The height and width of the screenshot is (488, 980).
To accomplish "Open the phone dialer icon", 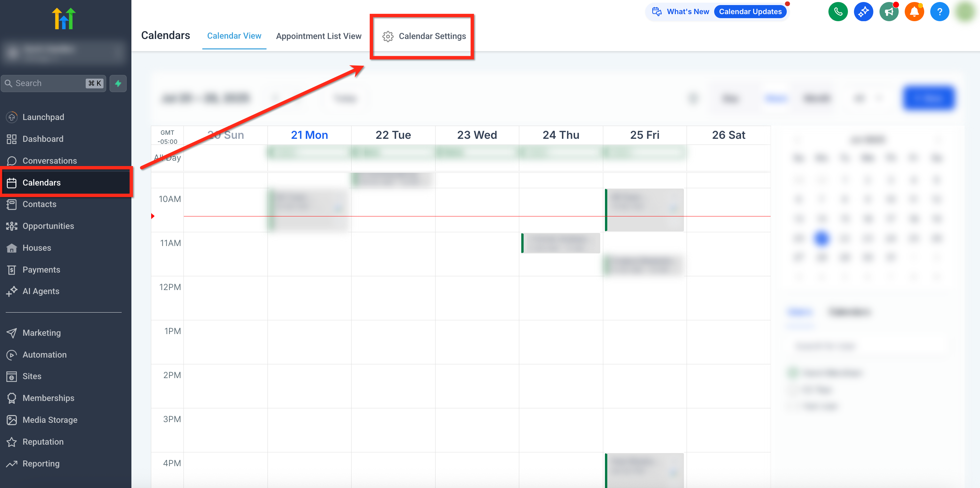I will click(x=838, y=12).
